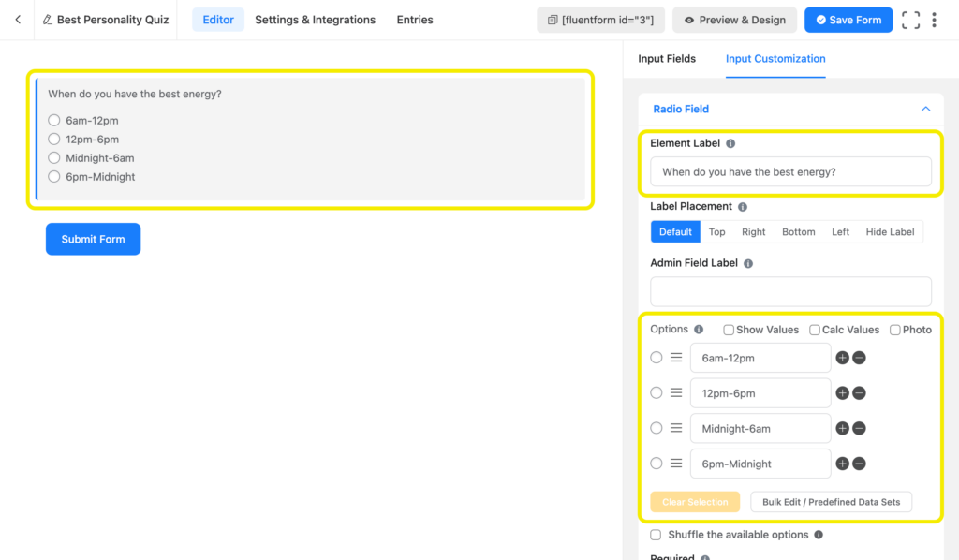959x560 pixels.
Task: Remove 6am-12pm option with minus icon
Action: pyautogui.click(x=859, y=358)
